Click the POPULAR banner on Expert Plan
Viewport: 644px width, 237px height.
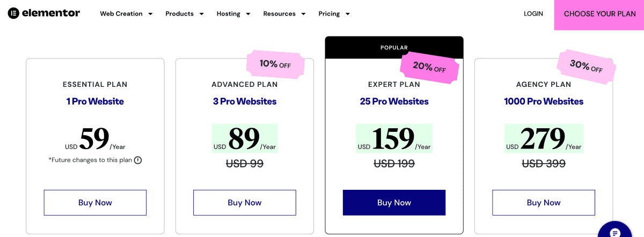pos(394,48)
